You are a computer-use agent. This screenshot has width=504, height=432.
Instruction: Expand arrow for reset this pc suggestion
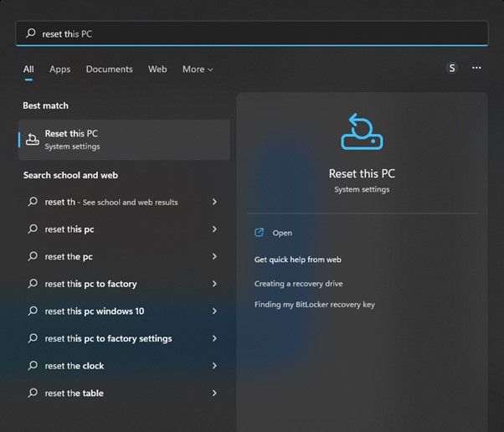(x=215, y=229)
